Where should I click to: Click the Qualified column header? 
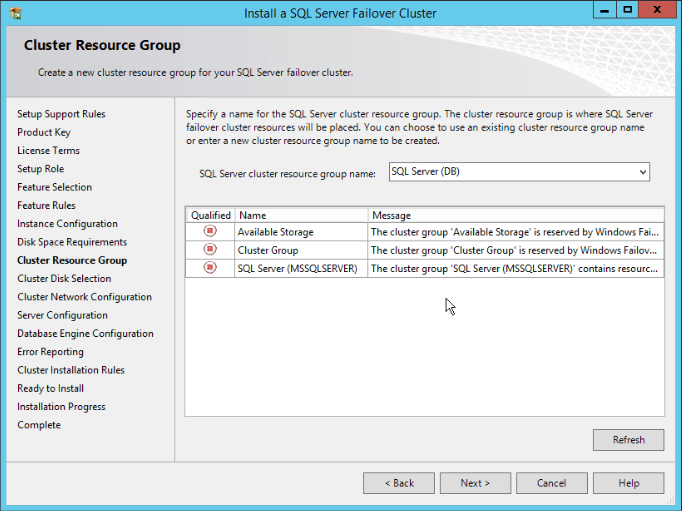211,215
